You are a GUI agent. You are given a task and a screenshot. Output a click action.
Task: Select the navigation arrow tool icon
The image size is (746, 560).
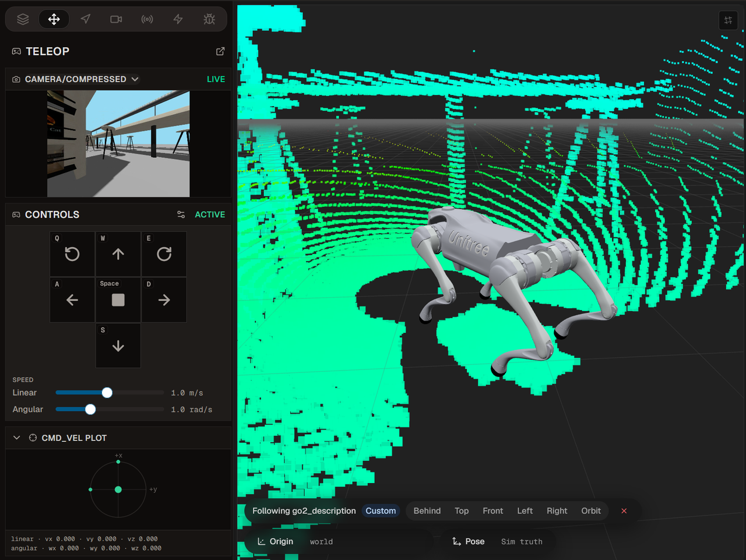click(85, 19)
